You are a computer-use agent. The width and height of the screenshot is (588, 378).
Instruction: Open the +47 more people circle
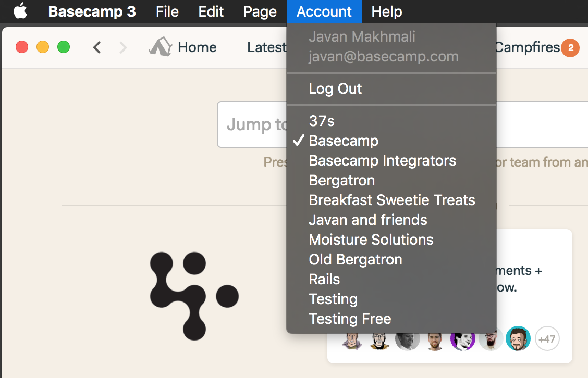coord(547,338)
